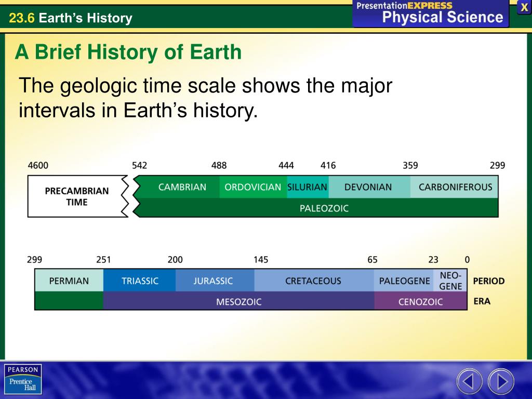
Task: Click the Jurassic period segment
Action: coord(215,281)
